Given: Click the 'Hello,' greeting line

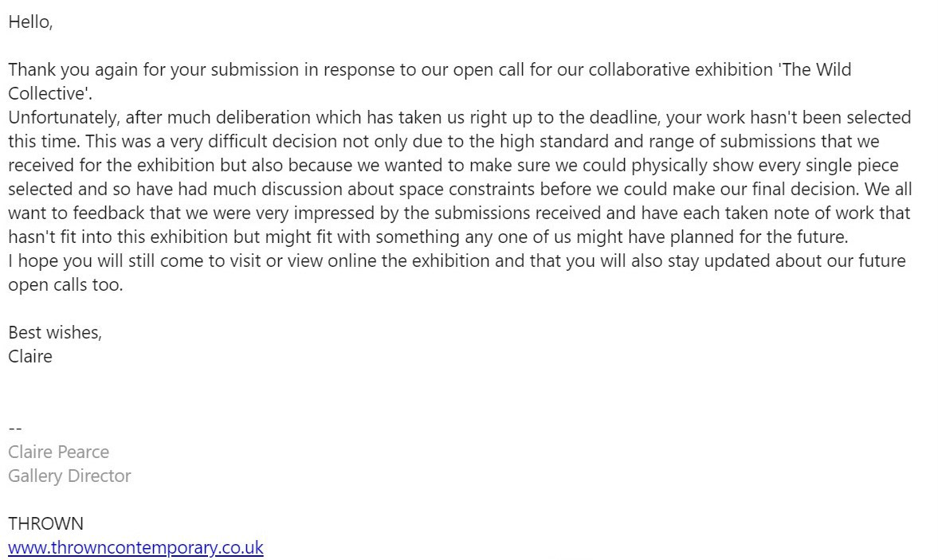Looking at the screenshot, I should click(30, 22).
